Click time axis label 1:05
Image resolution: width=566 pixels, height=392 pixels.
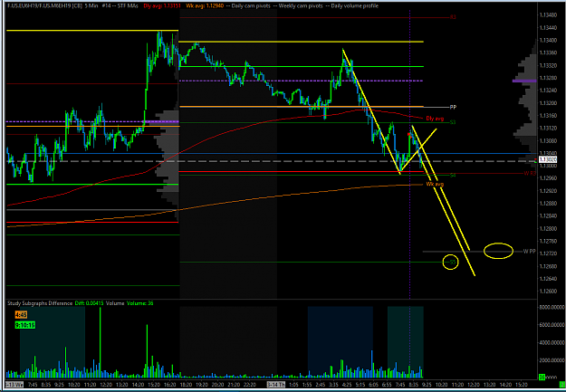[293, 385]
